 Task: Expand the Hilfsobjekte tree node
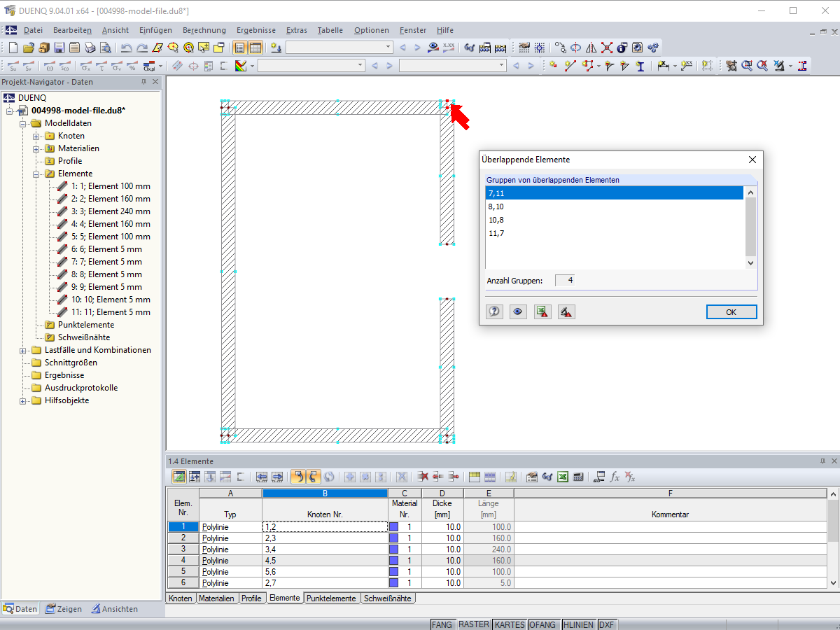tap(23, 400)
